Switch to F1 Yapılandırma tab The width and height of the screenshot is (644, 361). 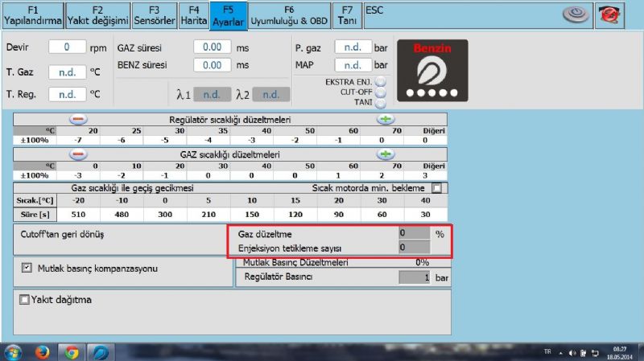32,15
